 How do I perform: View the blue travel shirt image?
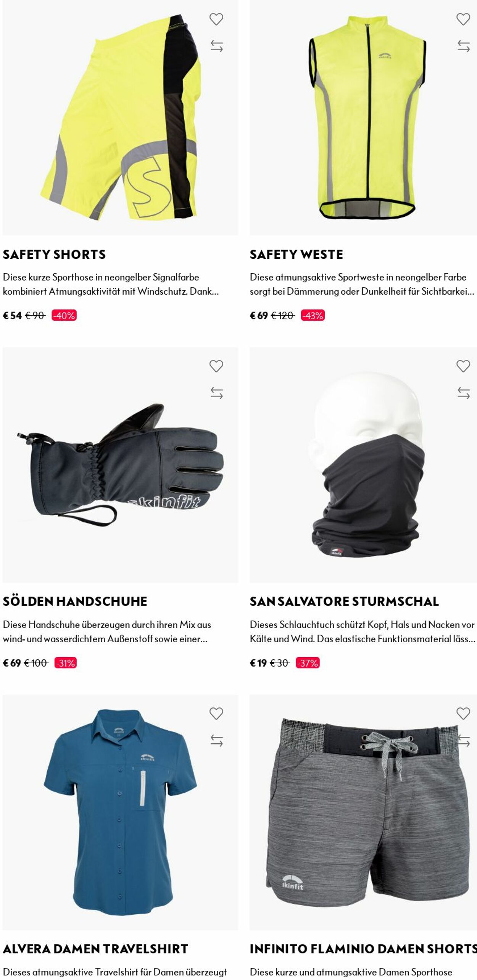pos(120,812)
